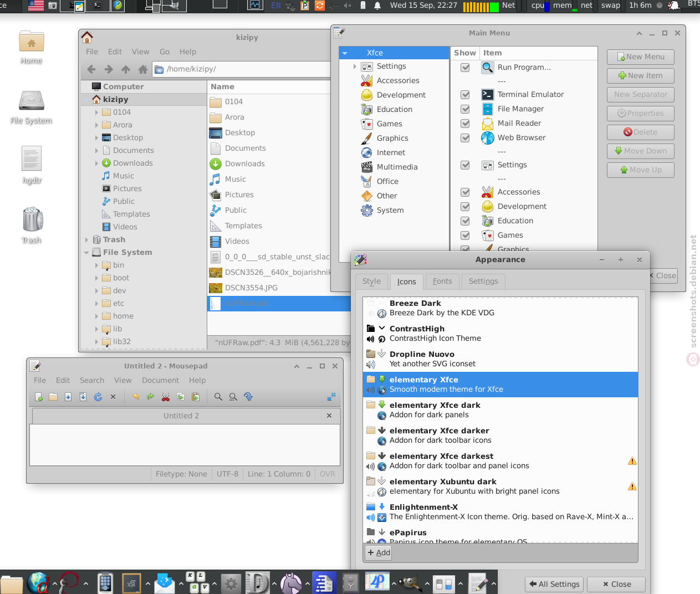
Task: Toggle Show checkbox for Web Browser
Action: pos(466,138)
